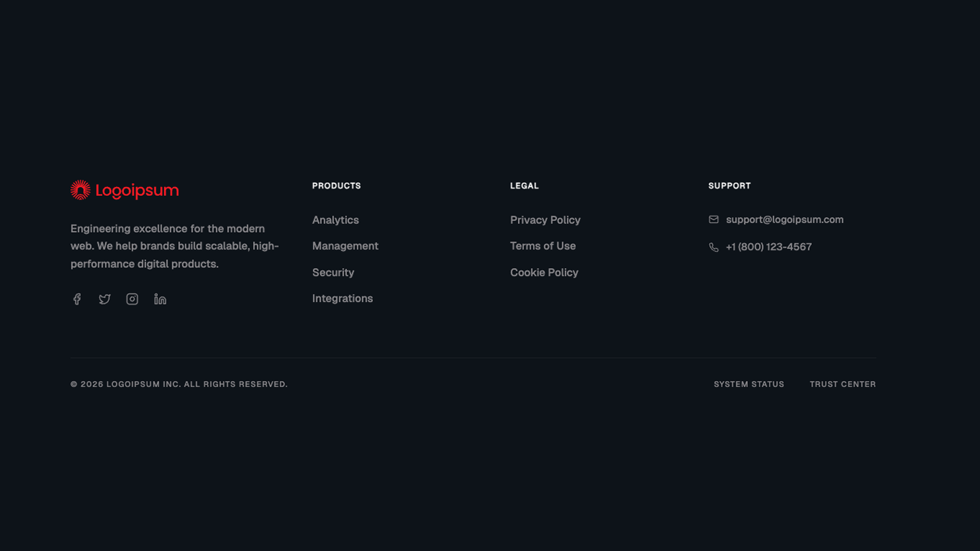The height and width of the screenshot is (551, 980).
Task: Click the phone icon next to the number
Action: tap(713, 247)
